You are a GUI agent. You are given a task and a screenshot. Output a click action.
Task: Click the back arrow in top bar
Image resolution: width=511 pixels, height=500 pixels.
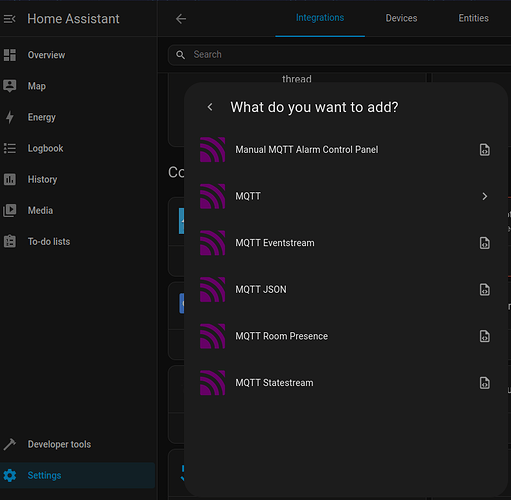[181, 19]
